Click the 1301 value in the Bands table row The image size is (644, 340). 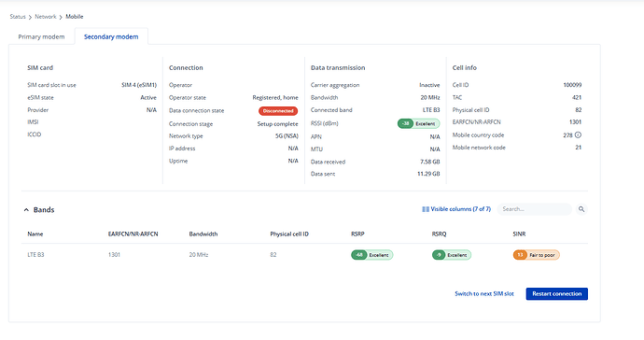114,254
